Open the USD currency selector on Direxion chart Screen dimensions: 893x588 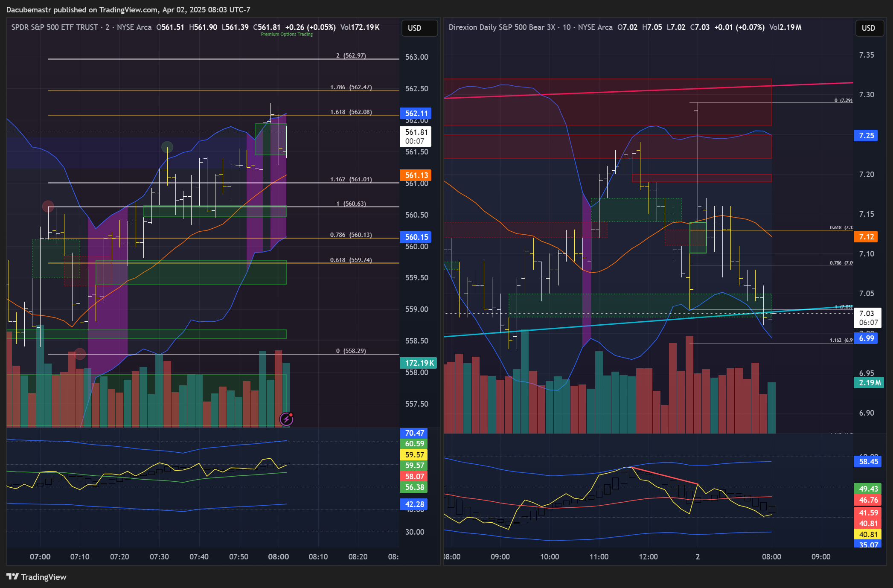point(869,28)
